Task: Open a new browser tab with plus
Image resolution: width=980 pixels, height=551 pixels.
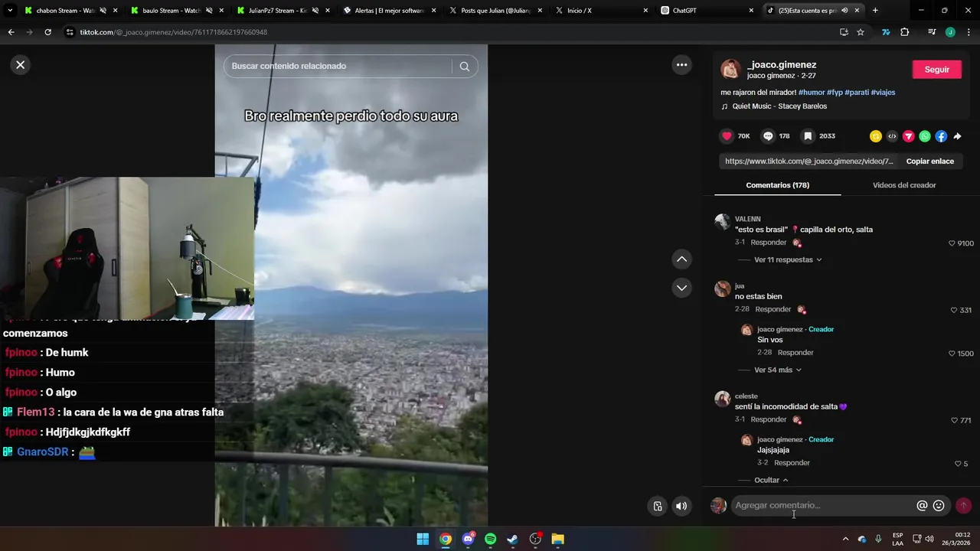Action: 875,11
